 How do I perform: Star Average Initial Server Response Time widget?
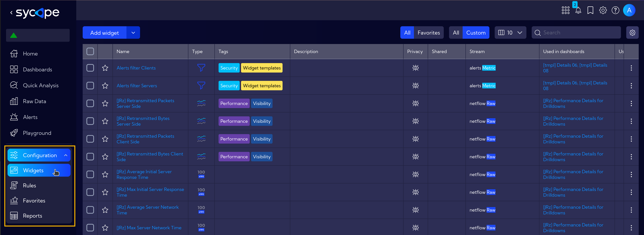pos(105,174)
